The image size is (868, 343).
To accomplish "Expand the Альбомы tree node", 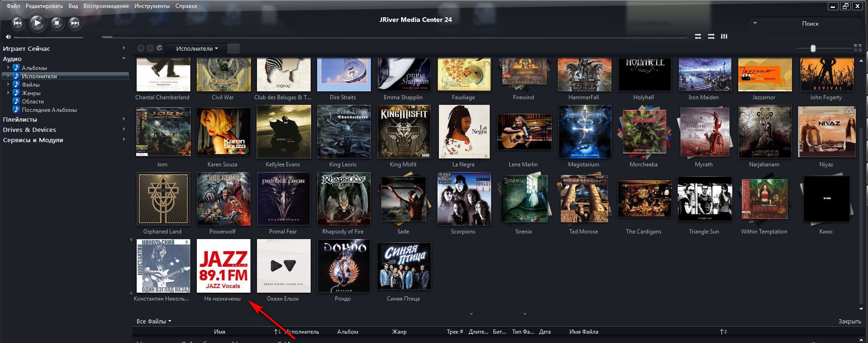I will [8, 68].
